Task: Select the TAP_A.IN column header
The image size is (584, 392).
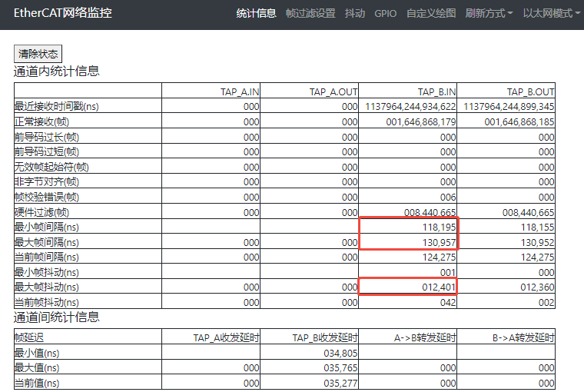Action: [x=240, y=91]
